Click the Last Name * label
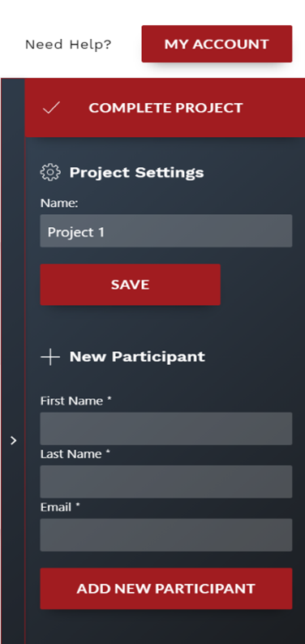The image size is (305, 644). pyautogui.click(x=75, y=454)
